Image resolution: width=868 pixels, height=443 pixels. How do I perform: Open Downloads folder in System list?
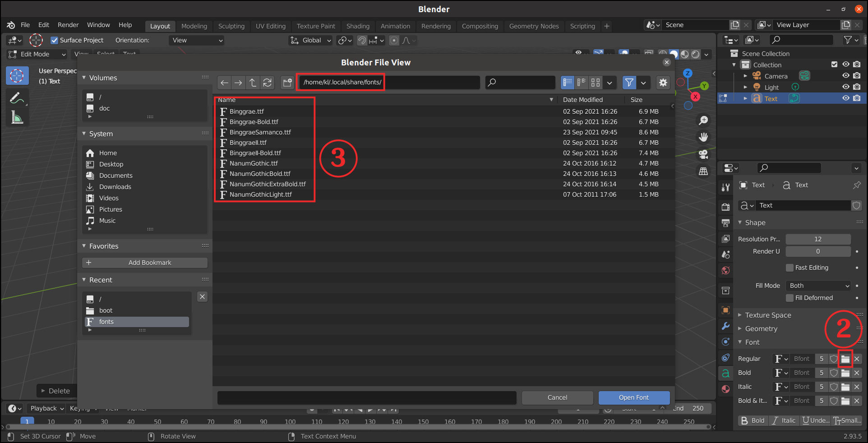115,187
